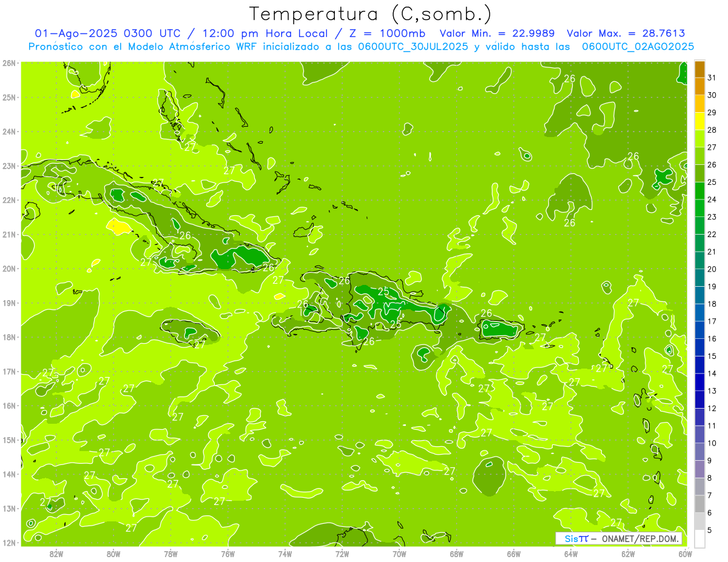Click the '0600UTC_30JUL2025' initialization time
The width and height of the screenshot is (728, 562).
[413, 47]
